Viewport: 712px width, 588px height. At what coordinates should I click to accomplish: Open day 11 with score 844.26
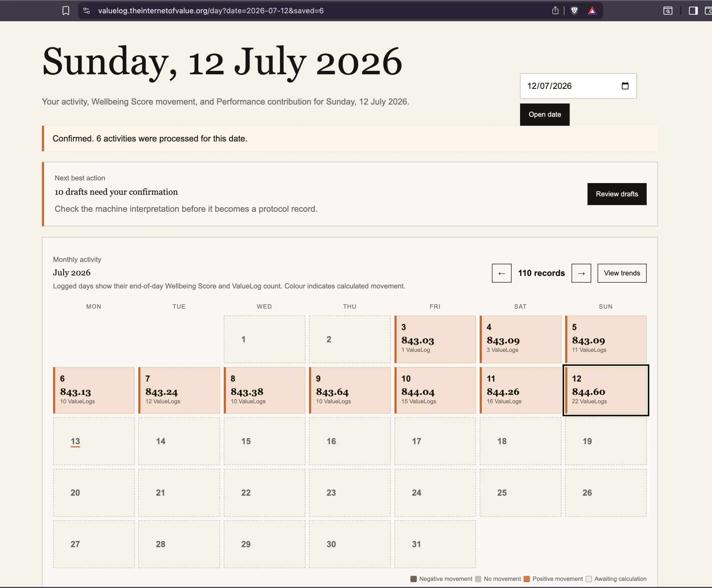pyautogui.click(x=520, y=390)
